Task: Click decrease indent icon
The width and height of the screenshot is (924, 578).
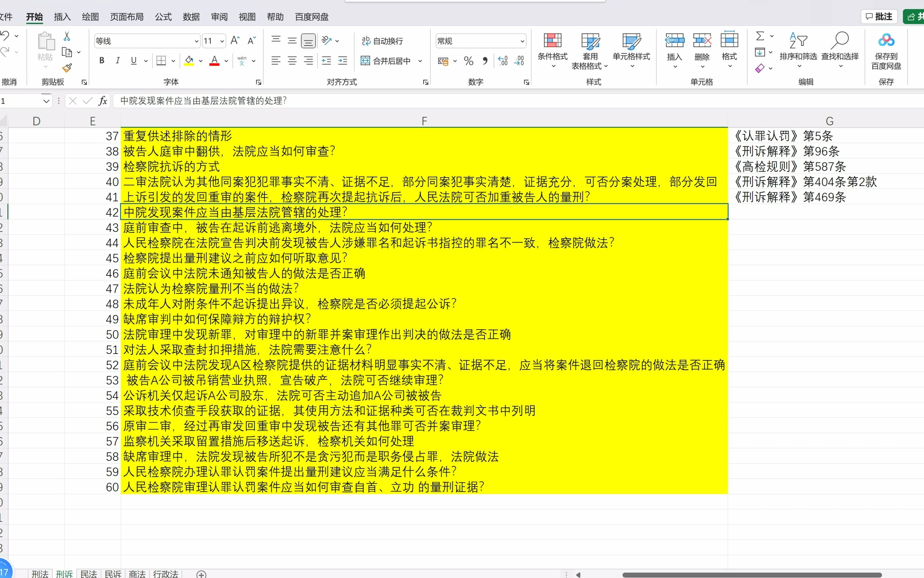Action: (326, 60)
